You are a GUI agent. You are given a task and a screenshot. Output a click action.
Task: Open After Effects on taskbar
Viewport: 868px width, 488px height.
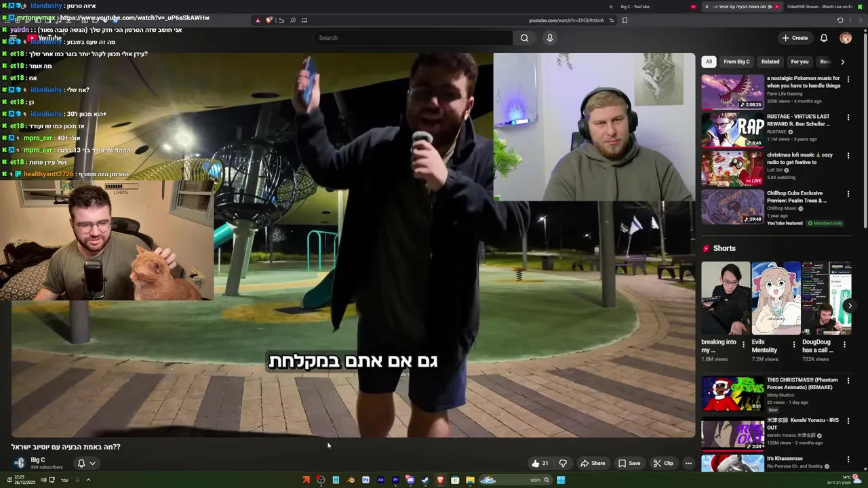click(380, 480)
